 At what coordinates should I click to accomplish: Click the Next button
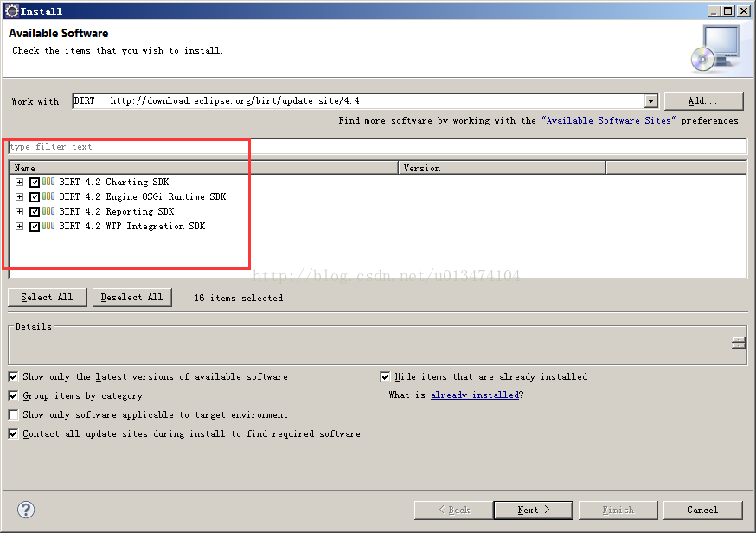point(533,510)
